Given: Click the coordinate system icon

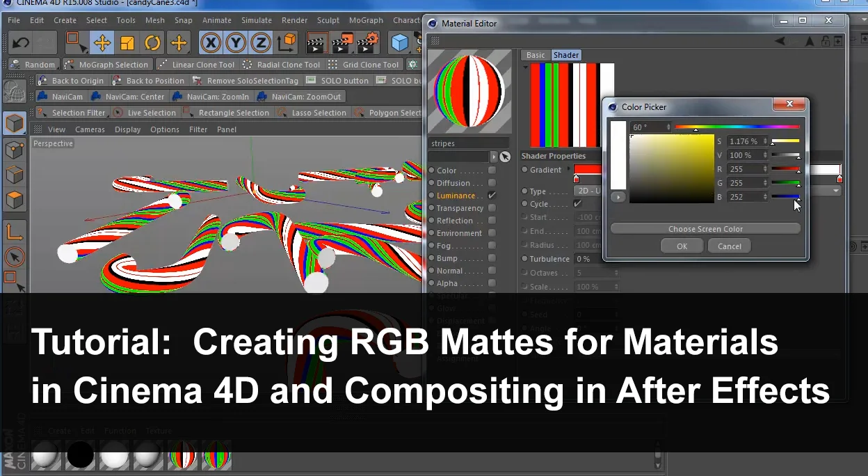Looking at the screenshot, I should click(287, 43).
